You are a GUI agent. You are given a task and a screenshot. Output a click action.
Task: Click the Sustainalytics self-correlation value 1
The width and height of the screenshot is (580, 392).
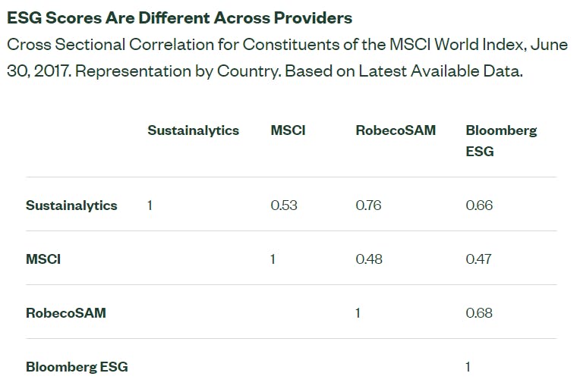[x=150, y=205]
